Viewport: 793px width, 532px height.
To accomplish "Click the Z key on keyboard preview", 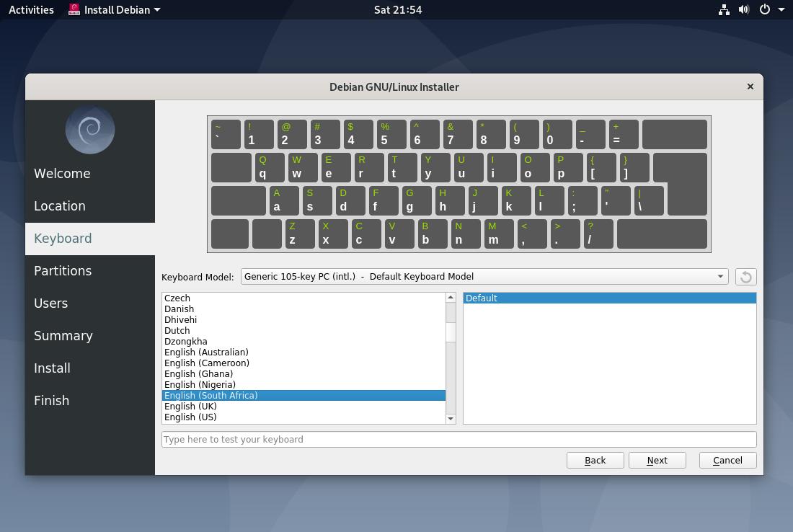I will tap(300, 234).
